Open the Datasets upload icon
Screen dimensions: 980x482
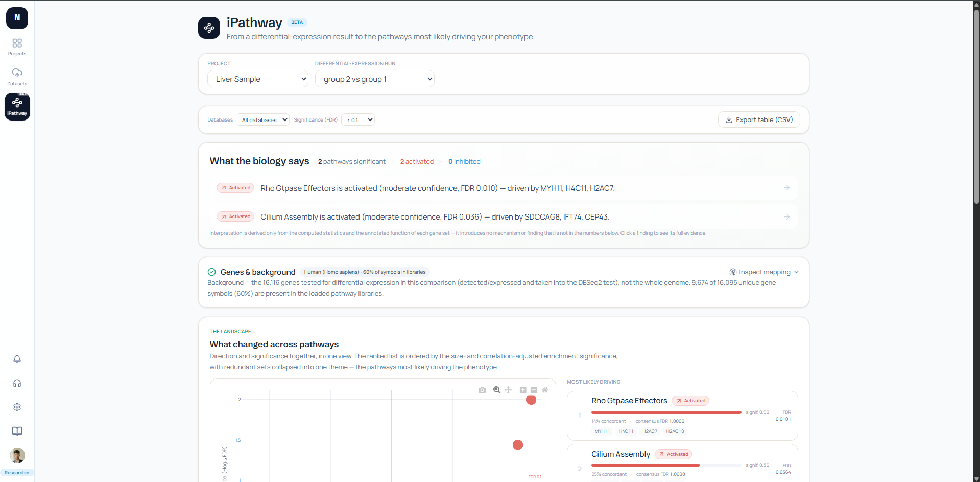(x=17, y=77)
